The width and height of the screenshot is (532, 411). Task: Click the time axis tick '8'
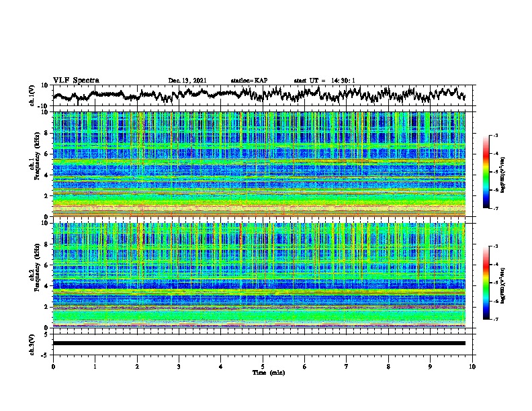tap(388, 367)
